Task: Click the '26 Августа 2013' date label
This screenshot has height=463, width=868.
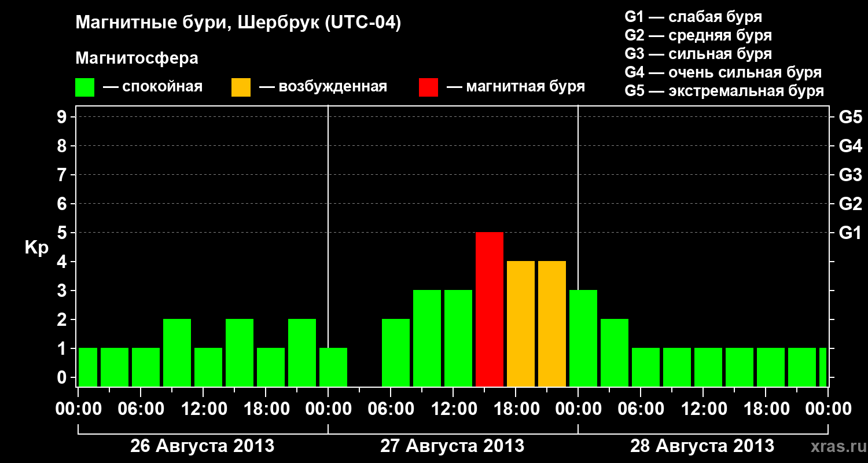Action: [x=203, y=446]
